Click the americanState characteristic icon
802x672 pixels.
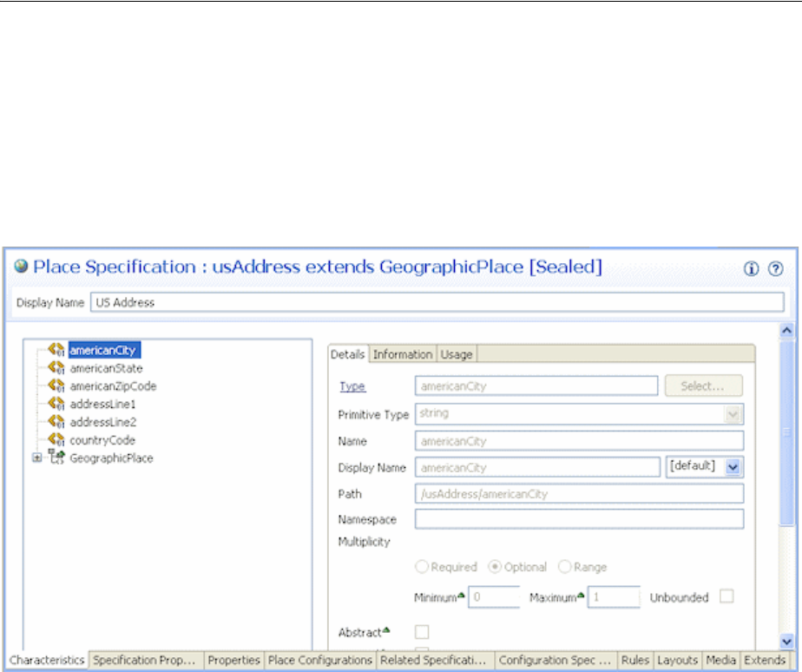click(x=57, y=368)
